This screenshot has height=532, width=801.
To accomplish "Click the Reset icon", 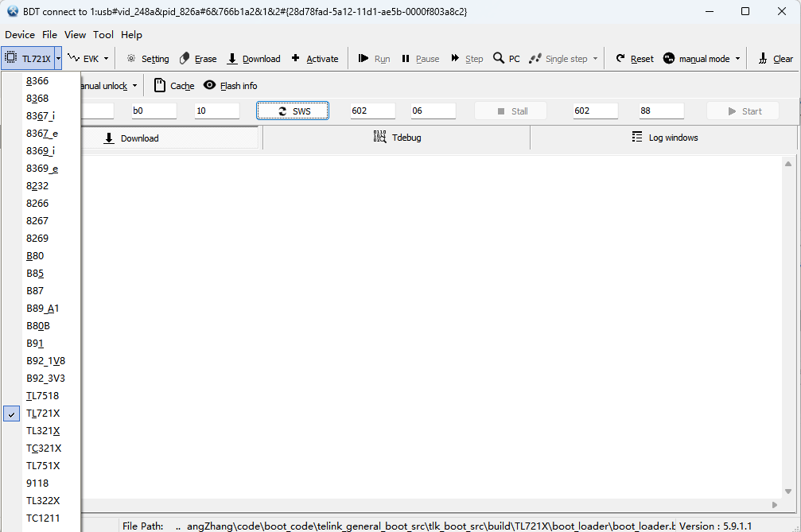I will pyautogui.click(x=620, y=58).
